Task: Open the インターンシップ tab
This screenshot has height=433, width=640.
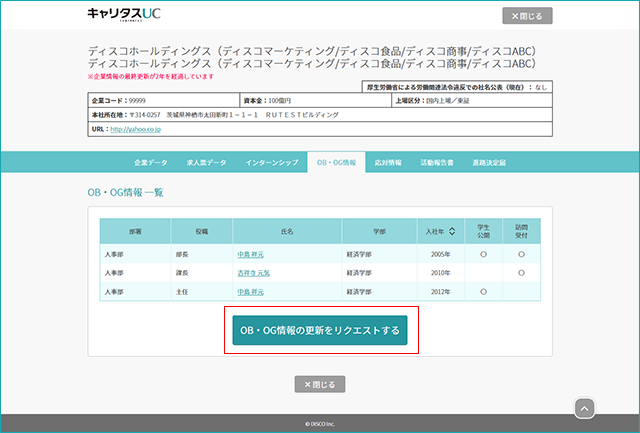Action: point(272,162)
